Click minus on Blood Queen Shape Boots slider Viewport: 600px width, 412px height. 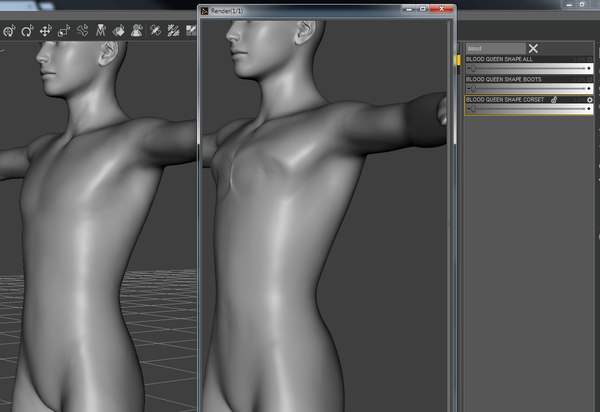(x=468, y=89)
